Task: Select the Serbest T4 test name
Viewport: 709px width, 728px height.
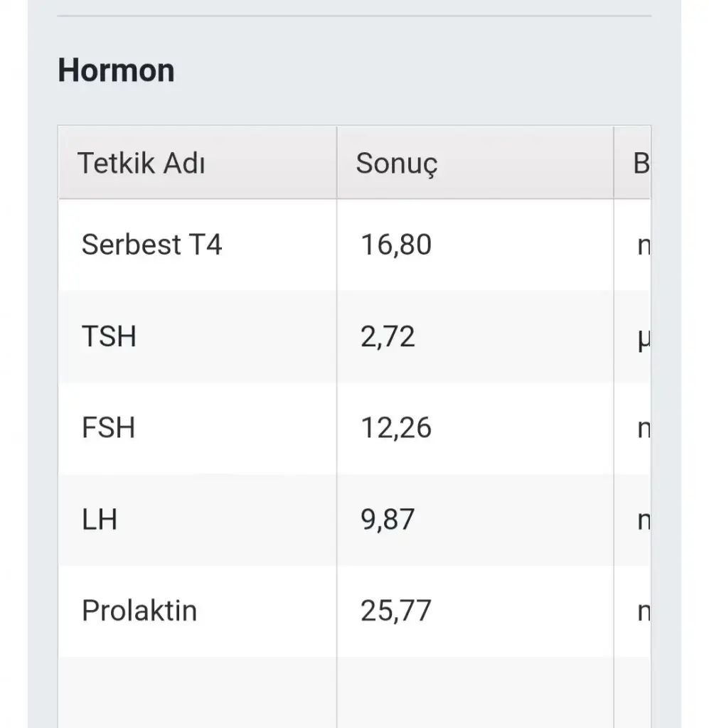Action: (151, 245)
